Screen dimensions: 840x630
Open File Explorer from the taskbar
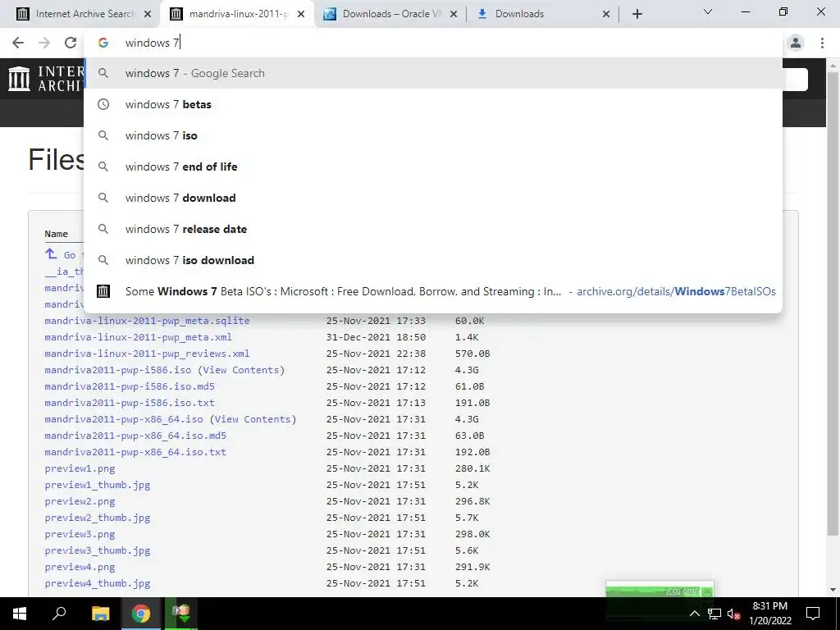point(100,614)
